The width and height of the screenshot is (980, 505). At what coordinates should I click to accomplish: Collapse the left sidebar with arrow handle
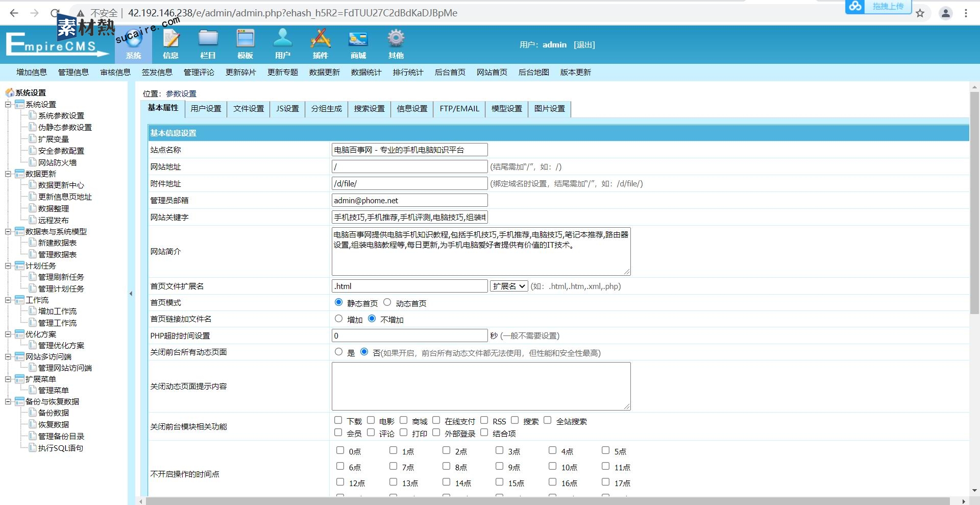131,294
